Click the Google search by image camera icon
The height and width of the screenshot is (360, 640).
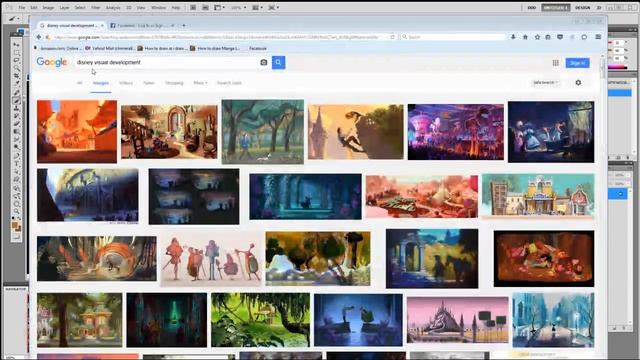264,62
